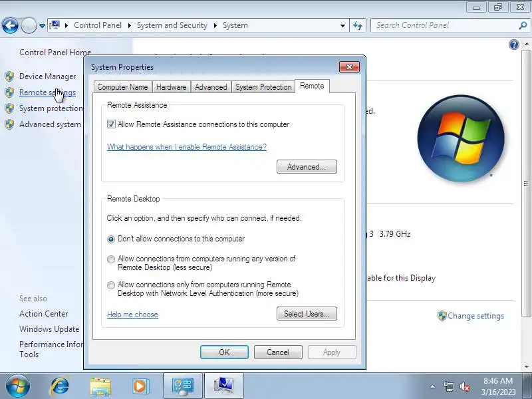532x399 pixels.
Task: Click the greyed Forward navigation arrow
Action: coord(29,25)
